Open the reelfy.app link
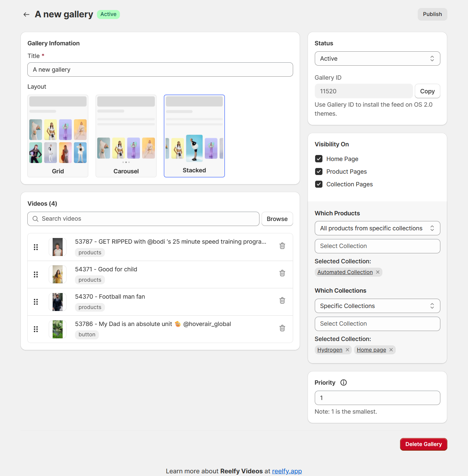The height and width of the screenshot is (476, 468). click(287, 471)
